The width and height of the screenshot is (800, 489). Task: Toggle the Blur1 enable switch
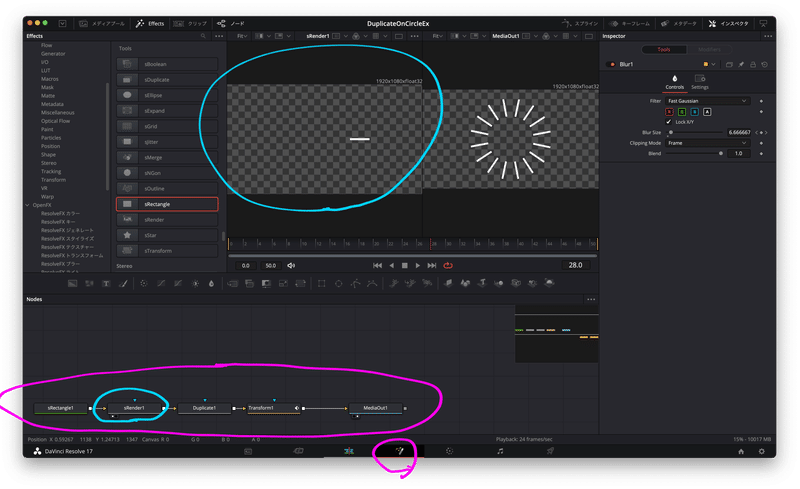coord(611,64)
